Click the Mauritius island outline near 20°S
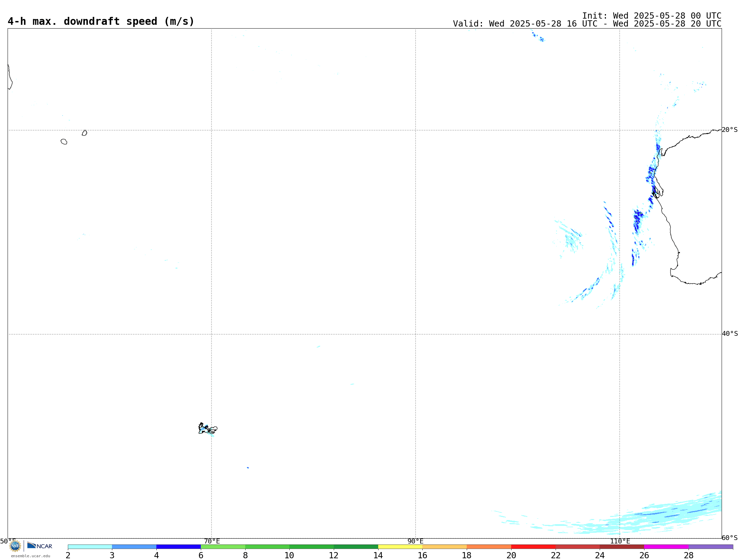Screen dimensions: 744x560 (x=84, y=133)
